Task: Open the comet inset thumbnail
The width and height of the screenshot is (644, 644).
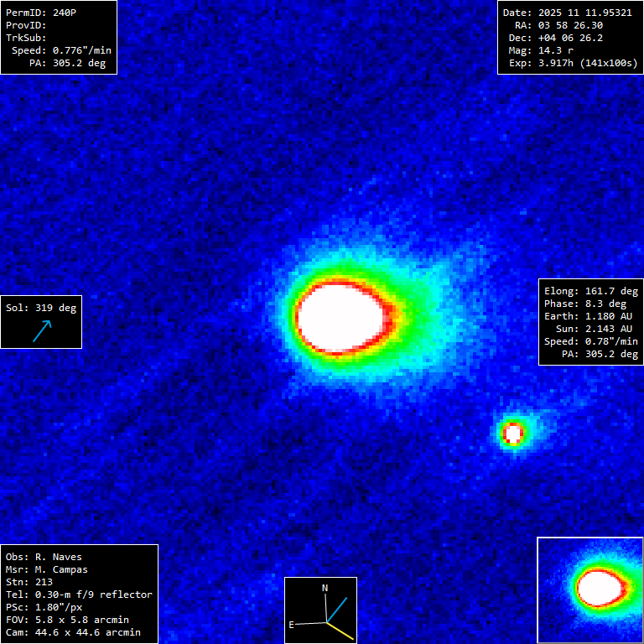Action: pos(589,589)
